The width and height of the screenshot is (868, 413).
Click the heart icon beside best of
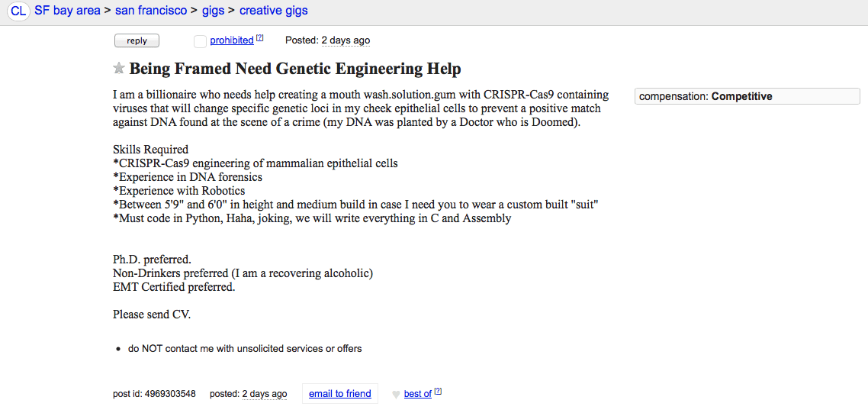(396, 395)
